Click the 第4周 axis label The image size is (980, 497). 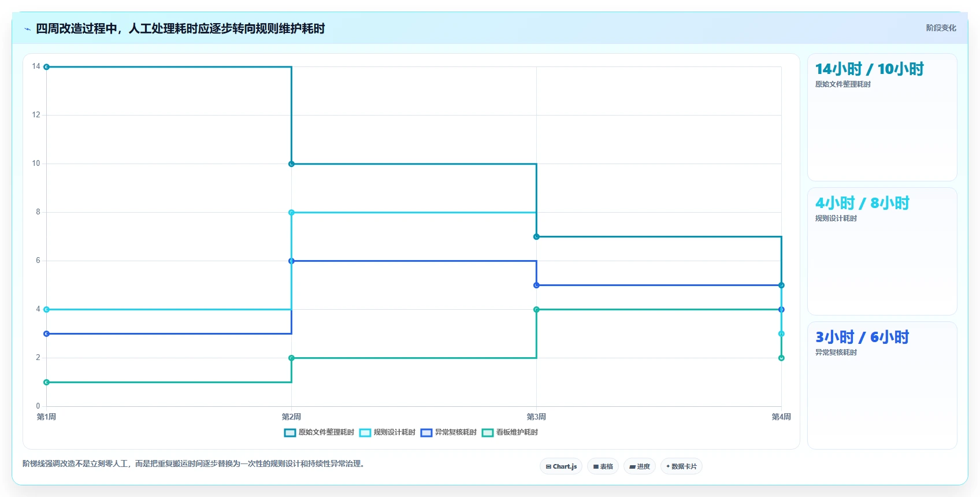click(x=781, y=417)
